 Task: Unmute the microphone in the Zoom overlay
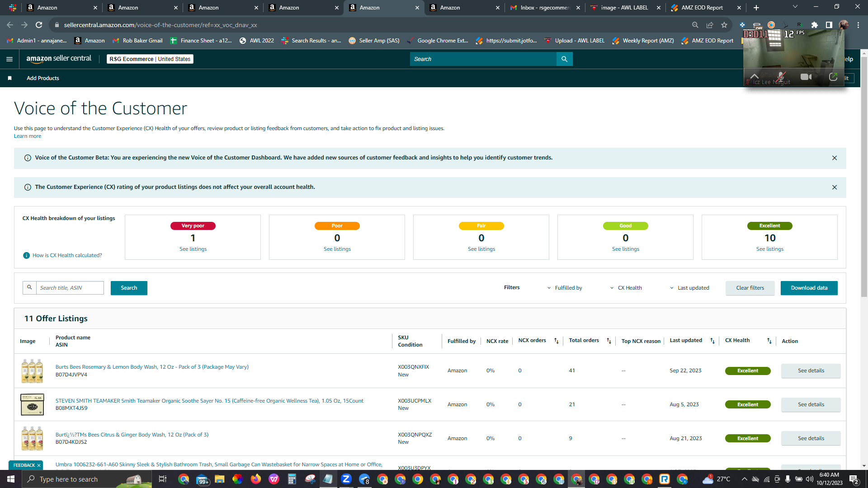click(x=781, y=77)
